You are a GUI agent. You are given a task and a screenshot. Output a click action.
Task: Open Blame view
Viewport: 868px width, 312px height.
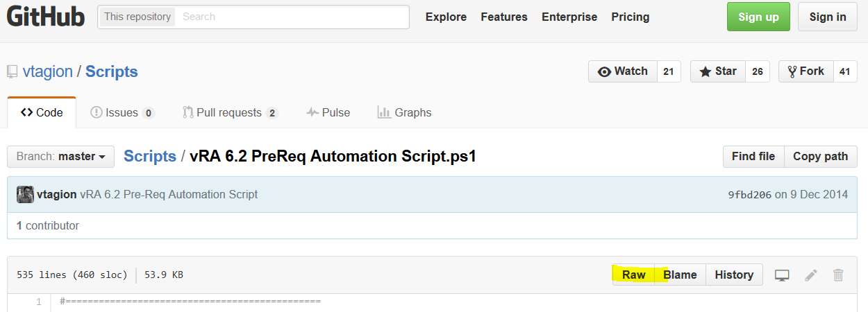click(x=680, y=275)
